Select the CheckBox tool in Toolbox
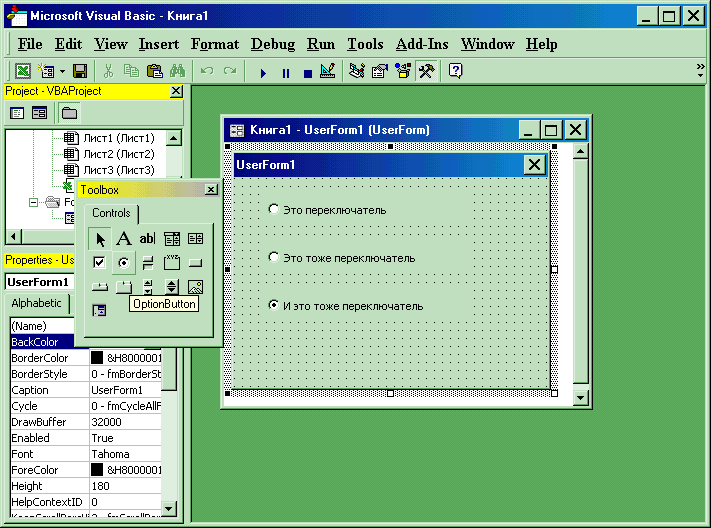This screenshot has height=528, width=711. pos(99,263)
